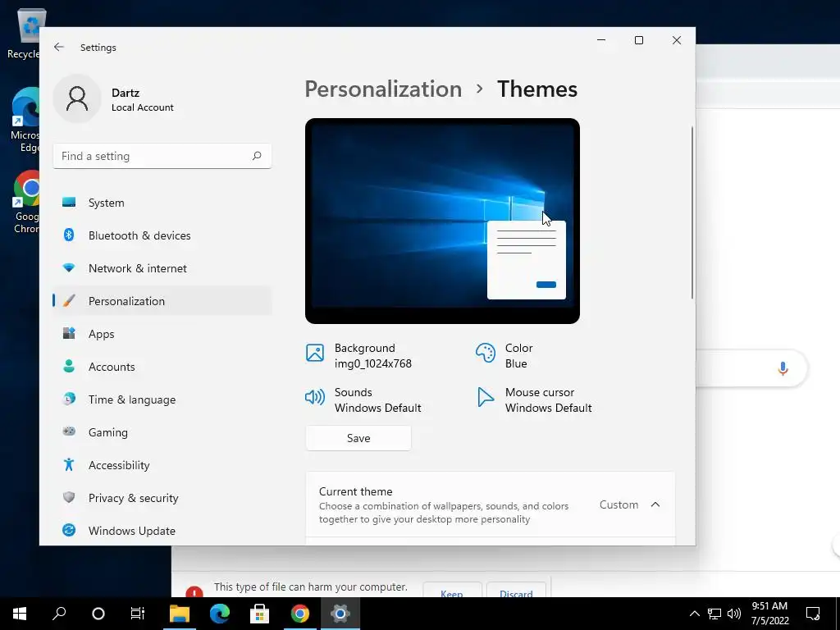Click the Background picture icon
This screenshot has height=630, width=840.
315,353
